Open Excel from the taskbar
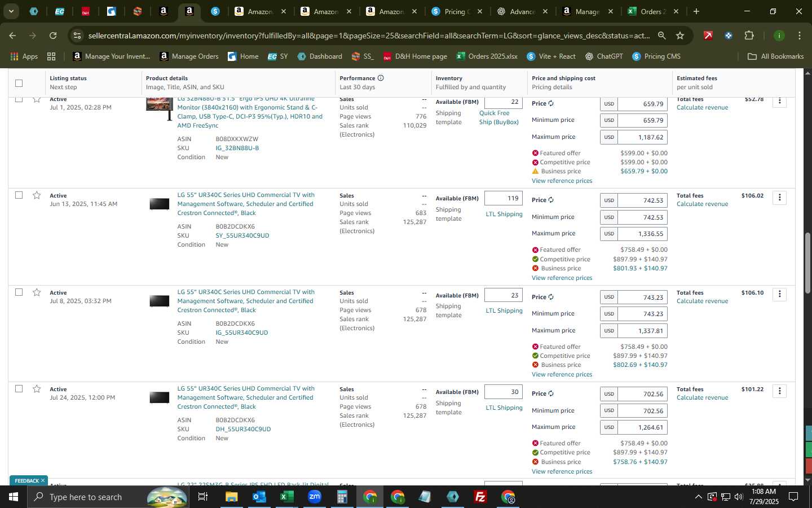The image size is (812, 508). tap(287, 497)
